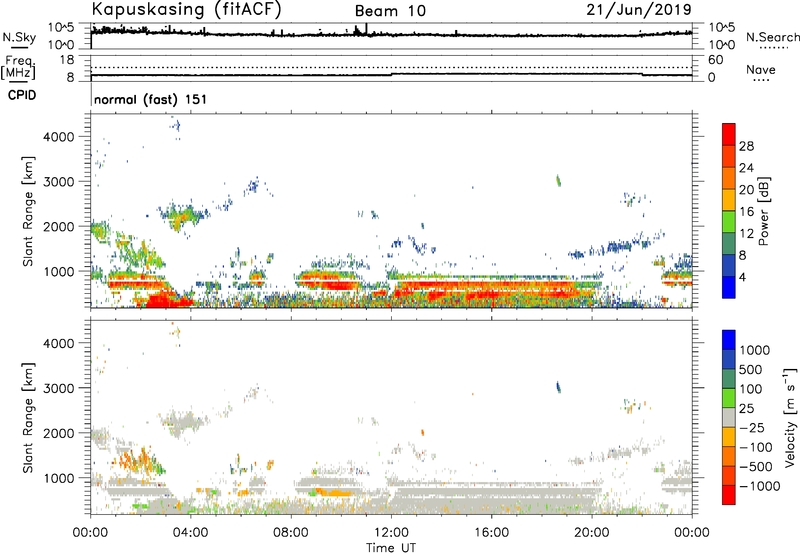Click the '28' tick on the power colorbar
Screen dimensions: 800x554
[746, 146]
